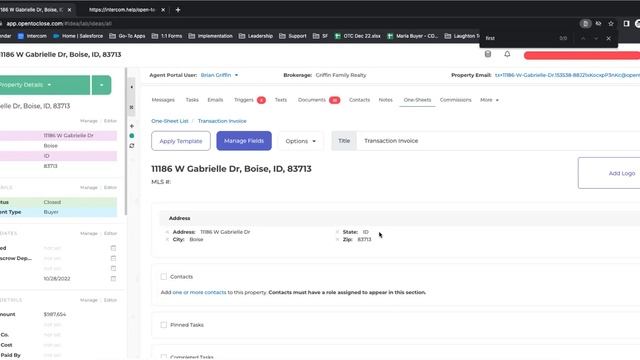This screenshot has height=360, width=640.
Task: Open the Implementation bookmark folder
Action: click(211, 36)
